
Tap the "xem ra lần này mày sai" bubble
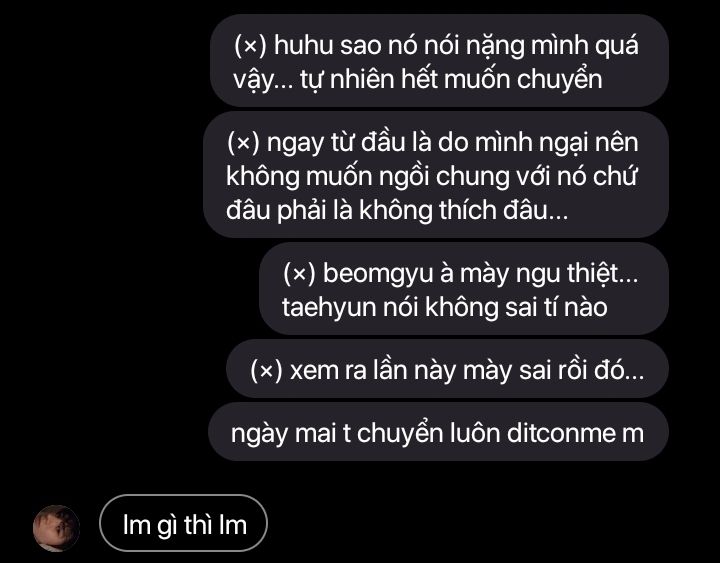coord(447,369)
